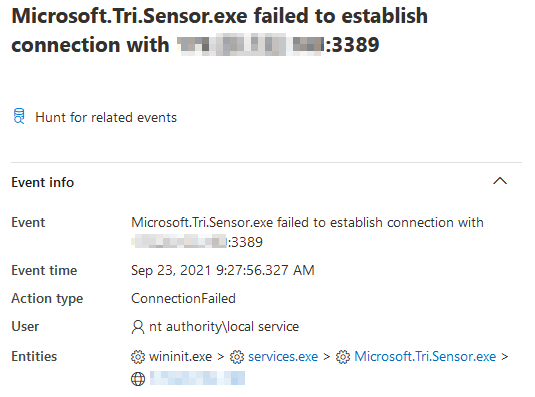Open the services.exe entity link
The width and height of the screenshot is (535, 397).
(x=283, y=356)
